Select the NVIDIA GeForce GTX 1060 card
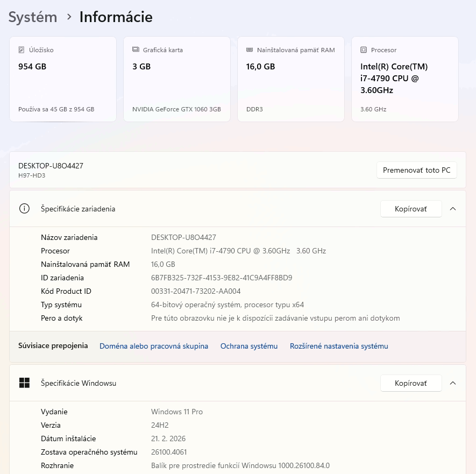Screen dimensions: 476x474 tap(176, 79)
